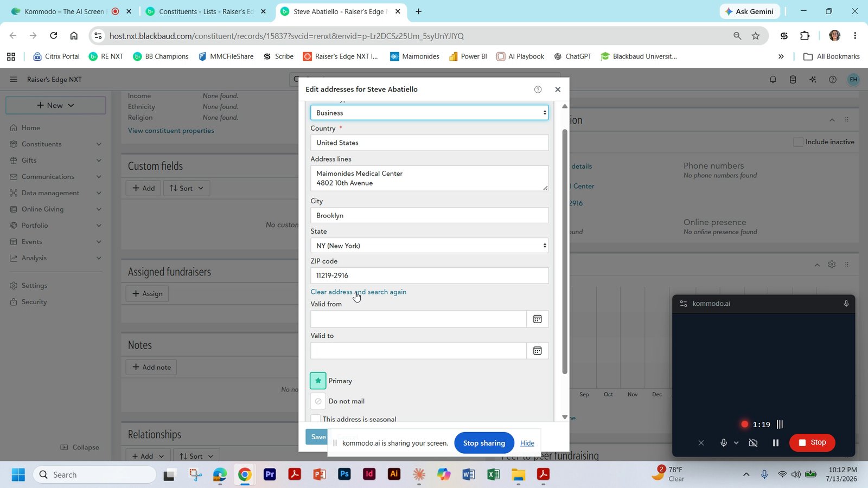Screen dimensions: 868x488
Task: Click Assign fundraiser button
Action: point(147,293)
